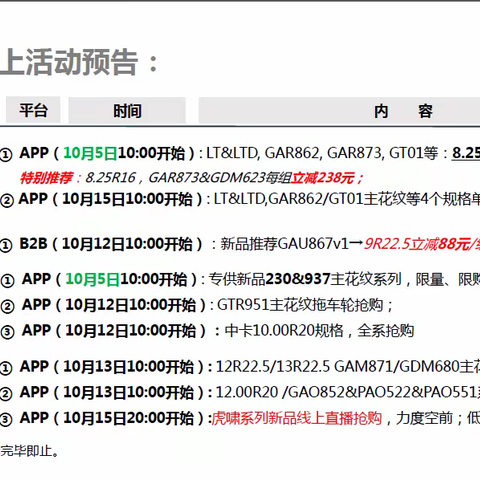Click the text 全系抢购
This screenshot has height=480, width=480.
tap(386, 331)
